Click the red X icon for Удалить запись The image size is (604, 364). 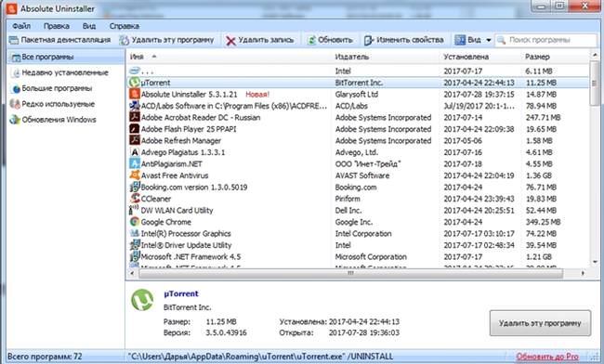(x=230, y=41)
